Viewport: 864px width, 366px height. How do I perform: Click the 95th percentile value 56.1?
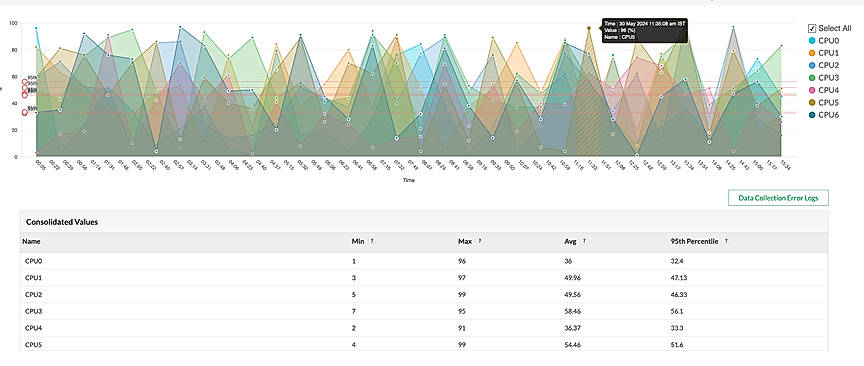pos(677,311)
